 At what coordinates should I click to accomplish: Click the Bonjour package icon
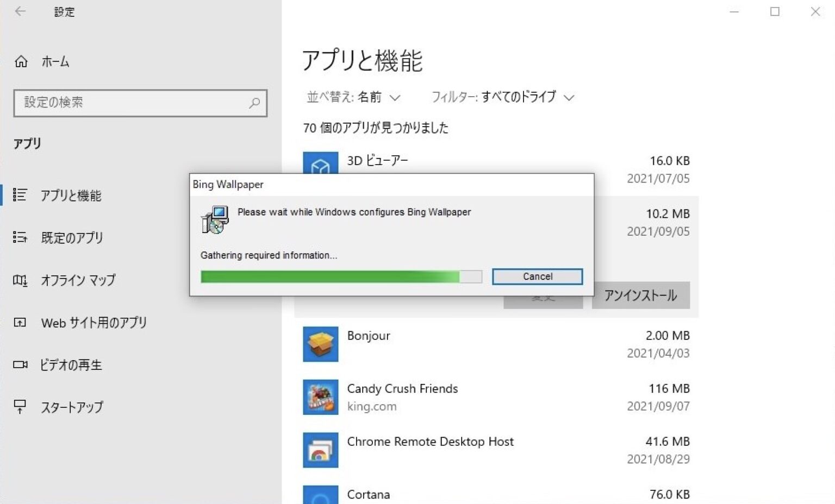coord(321,344)
